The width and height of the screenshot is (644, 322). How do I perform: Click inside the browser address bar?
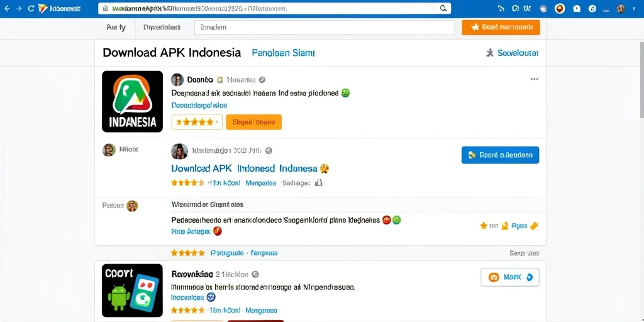(x=274, y=8)
